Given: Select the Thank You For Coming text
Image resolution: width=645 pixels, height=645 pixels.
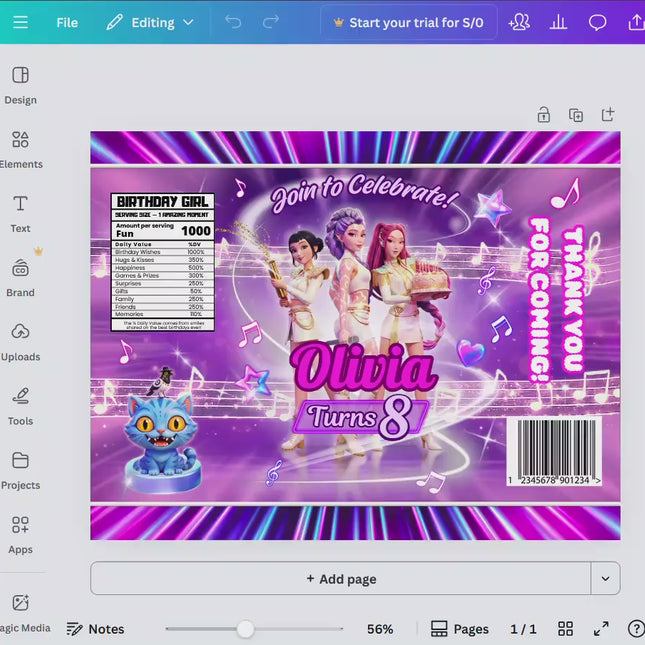Looking at the screenshot, I should (556, 299).
